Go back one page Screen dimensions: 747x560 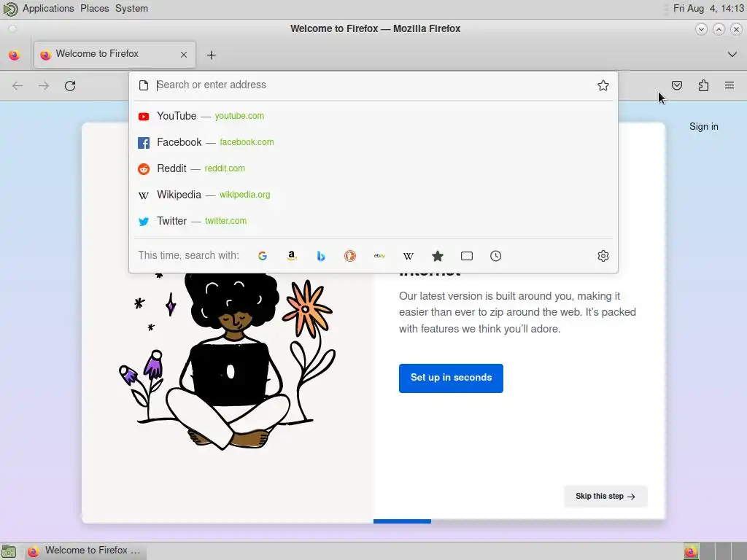(x=18, y=86)
